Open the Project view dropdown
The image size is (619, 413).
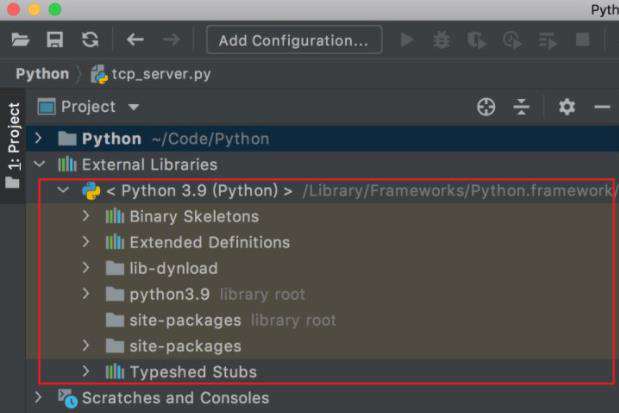[133, 107]
